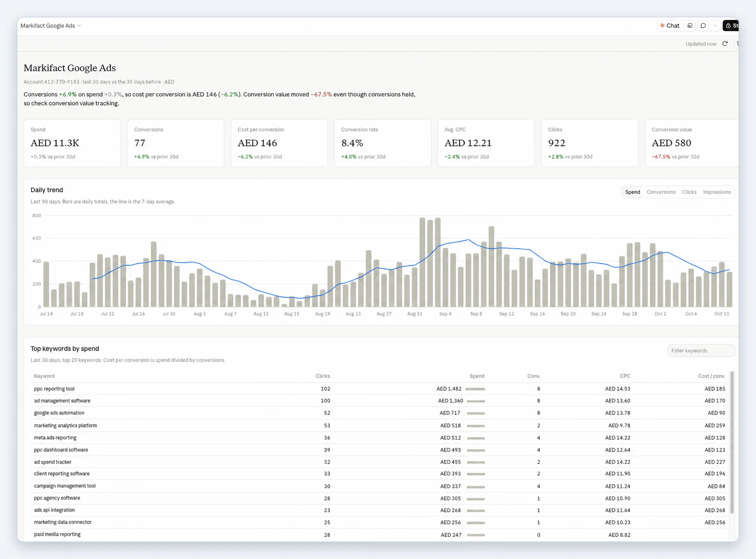
Task: Click the 'ad spend tracker' keyword
Action: (x=52, y=462)
